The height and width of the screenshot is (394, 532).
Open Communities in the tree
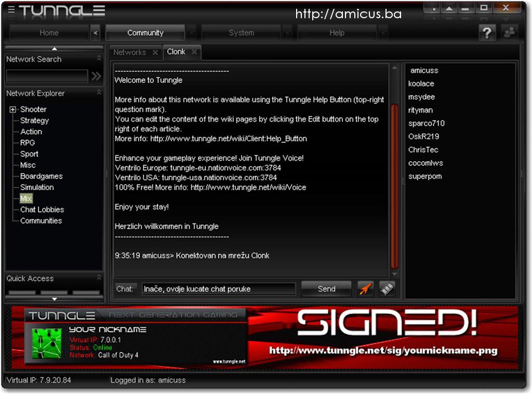(41, 221)
